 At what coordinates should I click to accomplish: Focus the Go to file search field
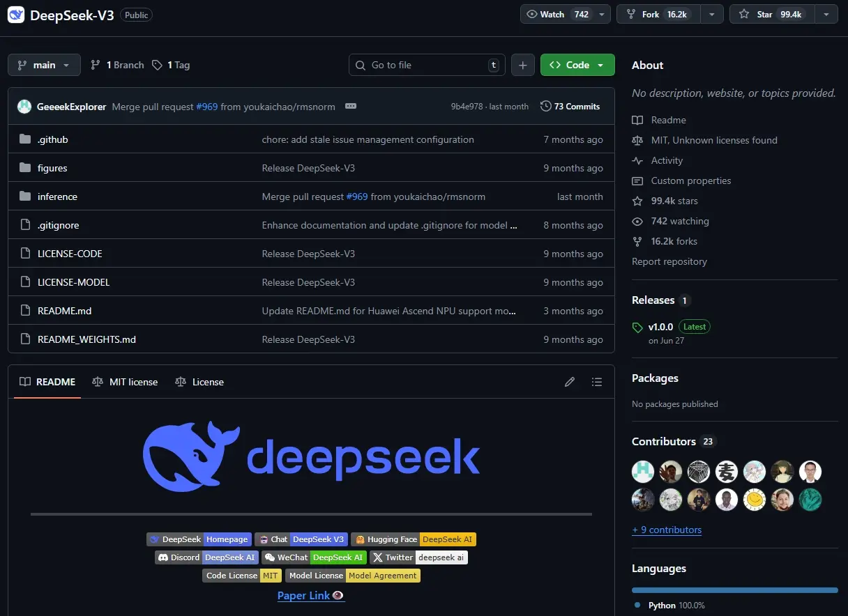(x=427, y=65)
